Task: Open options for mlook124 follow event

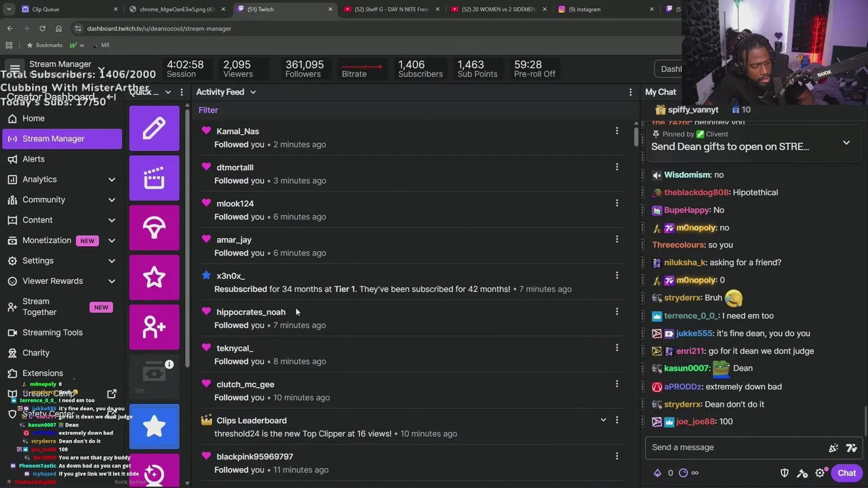Action: (617, 203)
